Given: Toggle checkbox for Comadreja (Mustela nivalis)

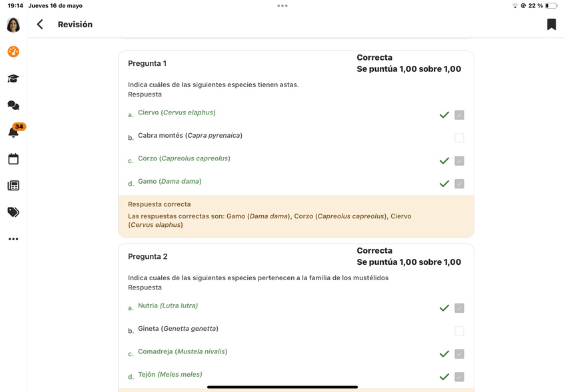Looking at the screenshot, I should tap(459, 354).
